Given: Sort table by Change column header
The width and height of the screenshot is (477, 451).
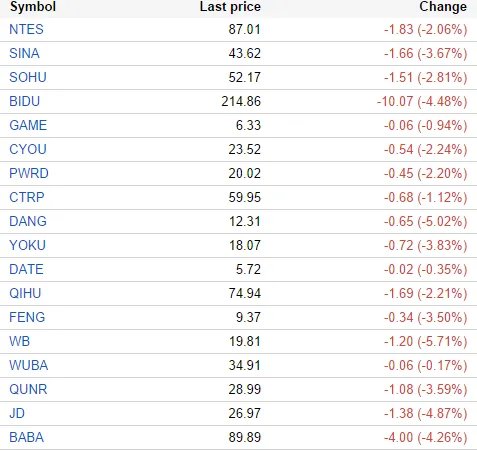Looking at the screenshot, I should [443, 7].
